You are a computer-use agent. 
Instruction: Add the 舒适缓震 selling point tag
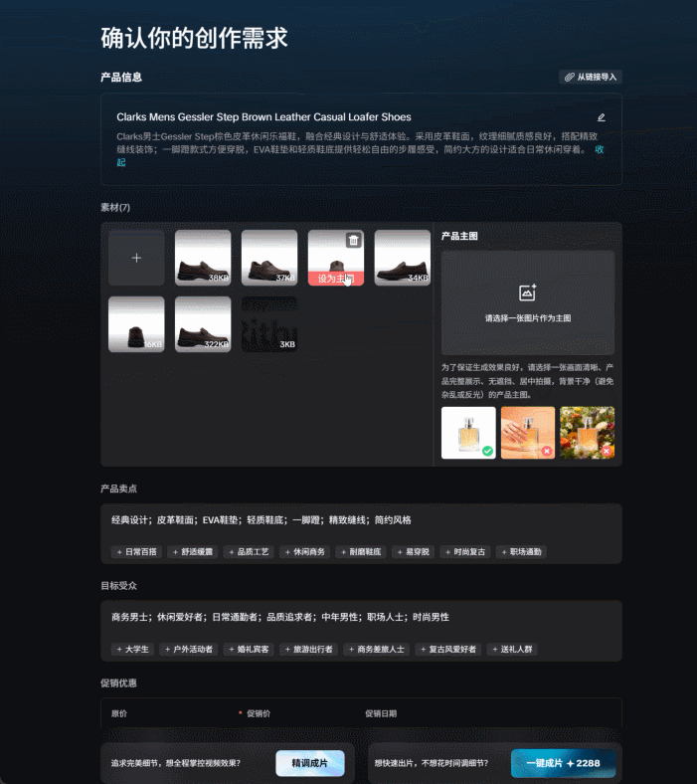[x=192, y=552]
